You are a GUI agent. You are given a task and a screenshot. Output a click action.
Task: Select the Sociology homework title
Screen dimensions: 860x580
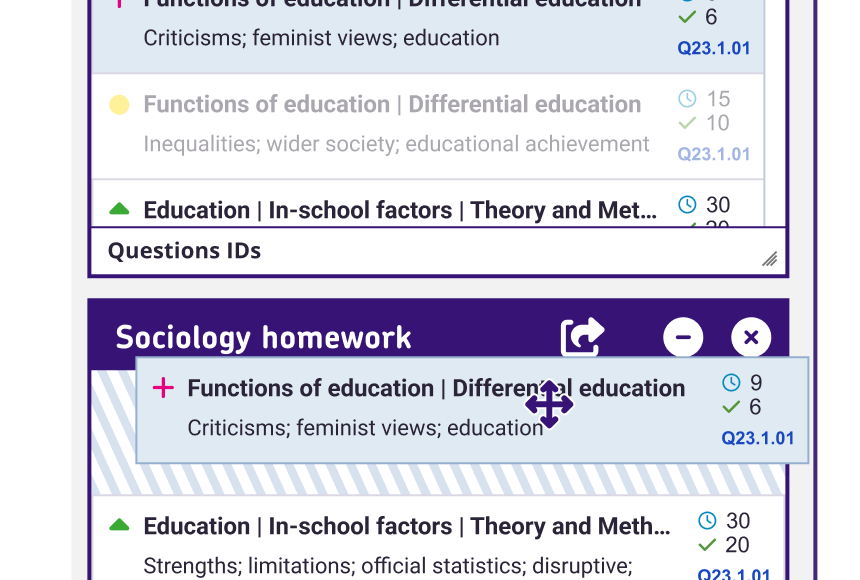coord(263,338)
